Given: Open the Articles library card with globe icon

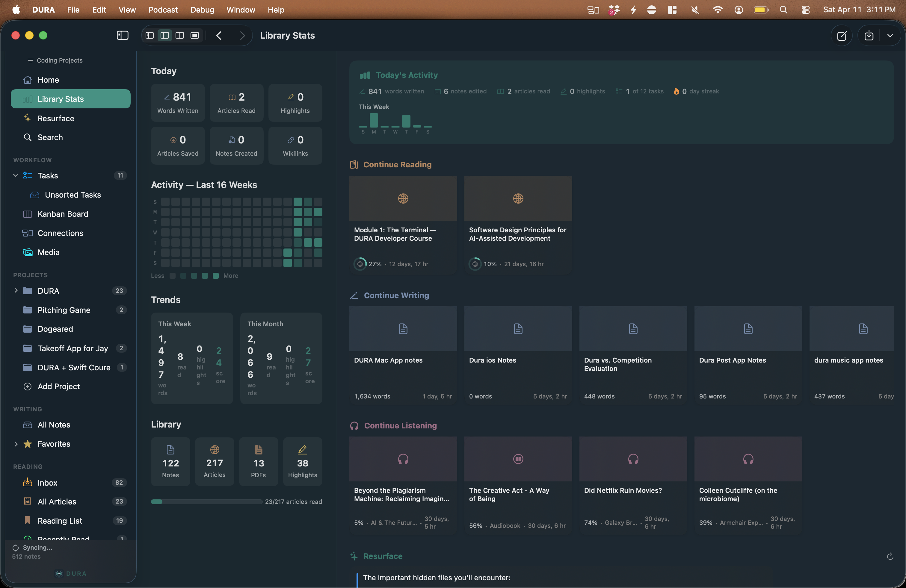Looking at the screenshot, I should [x=215, y=462].
